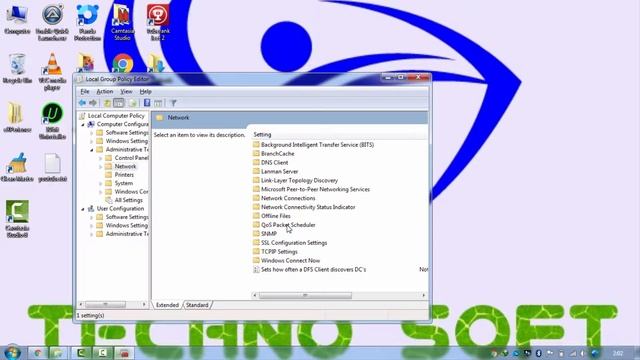Viewport: 640px width, 360px height.
Task: Select the Network Connections folder
Action: tap(284, 198)
